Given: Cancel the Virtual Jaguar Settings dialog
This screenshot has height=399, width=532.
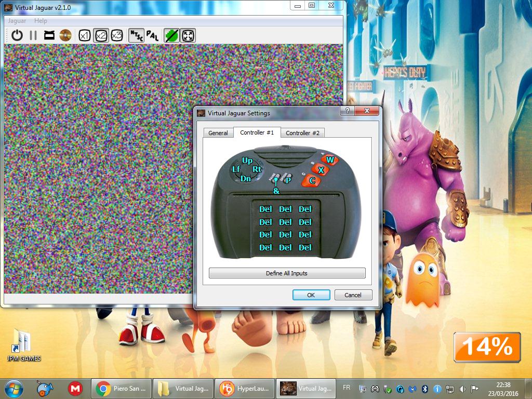Looking at the screenshot, I should [x=353, y=295].
